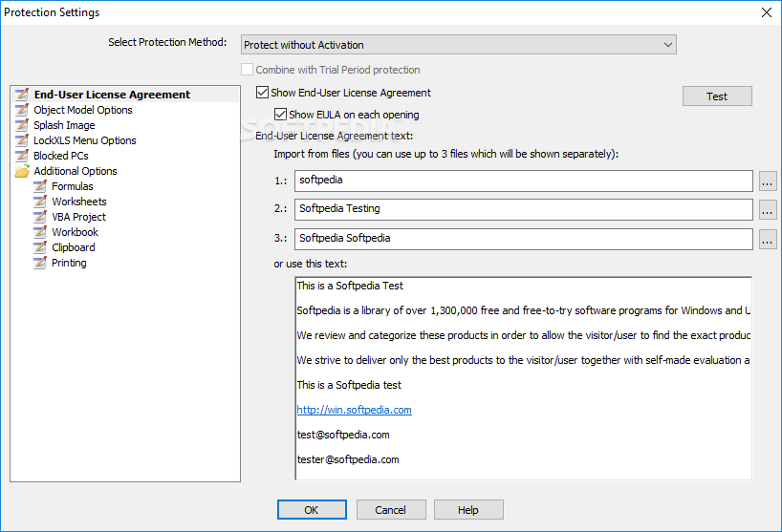Viewport: 782px width, 532px height.
Task: Click the line 'tester@softpedia.com' in EULA text
Action: click(348, 459)
